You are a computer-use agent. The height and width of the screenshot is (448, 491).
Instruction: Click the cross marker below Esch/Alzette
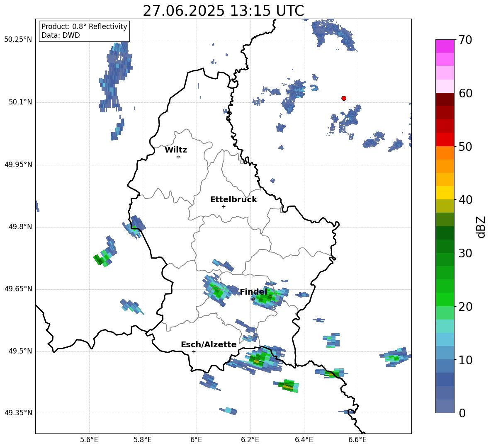(194, 351)
